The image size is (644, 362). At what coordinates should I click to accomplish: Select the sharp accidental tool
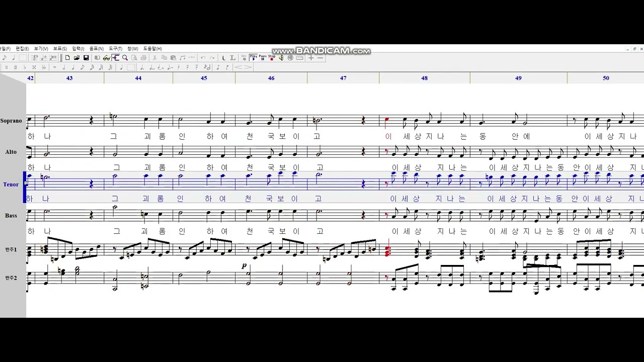tap(16, 67)
